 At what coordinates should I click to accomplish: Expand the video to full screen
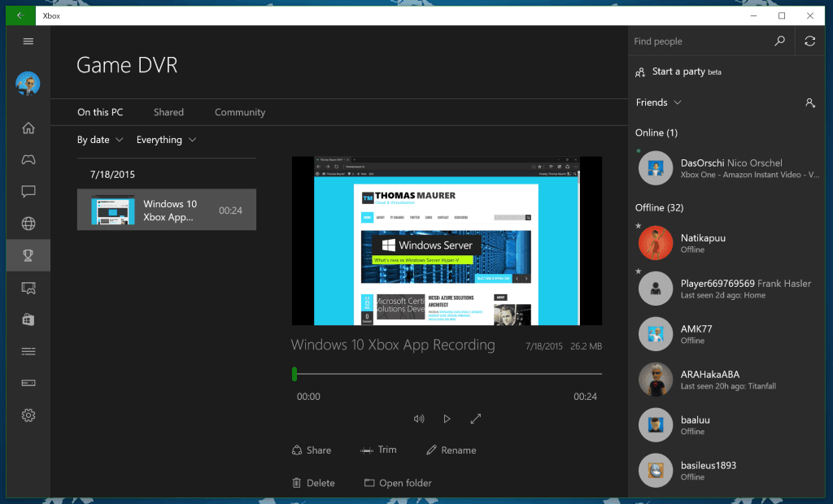point(475,419)
